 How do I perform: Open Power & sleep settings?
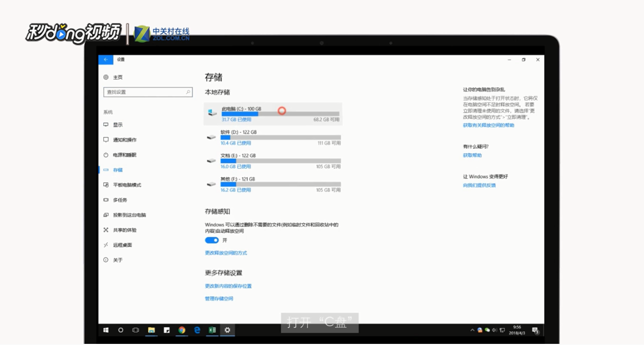tap(125, 155)
